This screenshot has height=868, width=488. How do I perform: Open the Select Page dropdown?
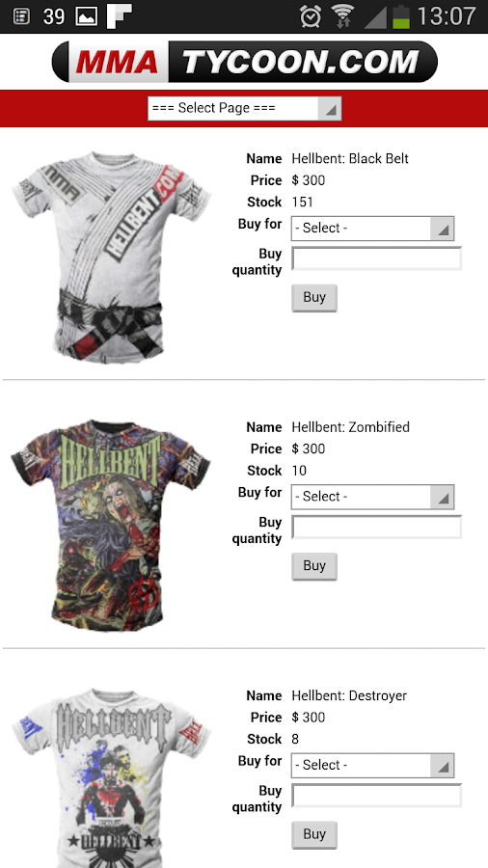pyautogui.click(x=245, y=108)
